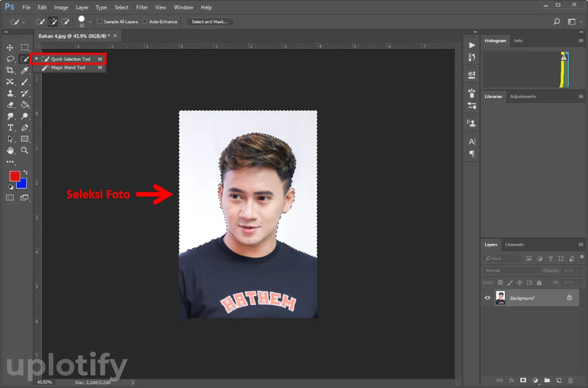
Task: Expand the Normal blend mode dropdown
Action: (510, 270)
